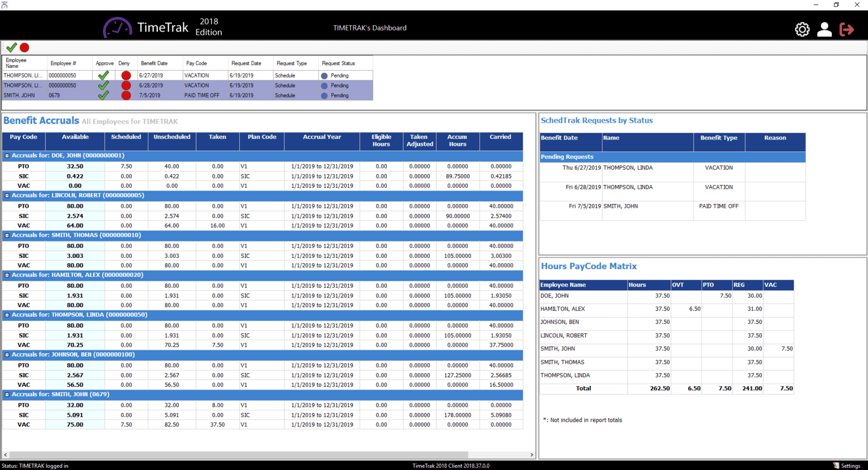Collapse accruals for THOMPSON, LINDA
The height and width of the screenshot is (470, 868).
pyautogui.click(x=7, y=315)
